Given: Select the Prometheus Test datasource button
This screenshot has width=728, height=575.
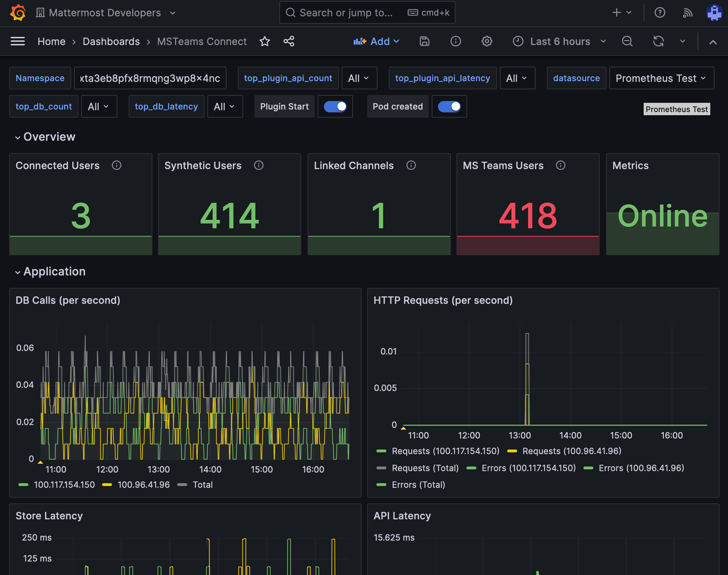Looking at the screenshot, I should [x=661, y=78].
